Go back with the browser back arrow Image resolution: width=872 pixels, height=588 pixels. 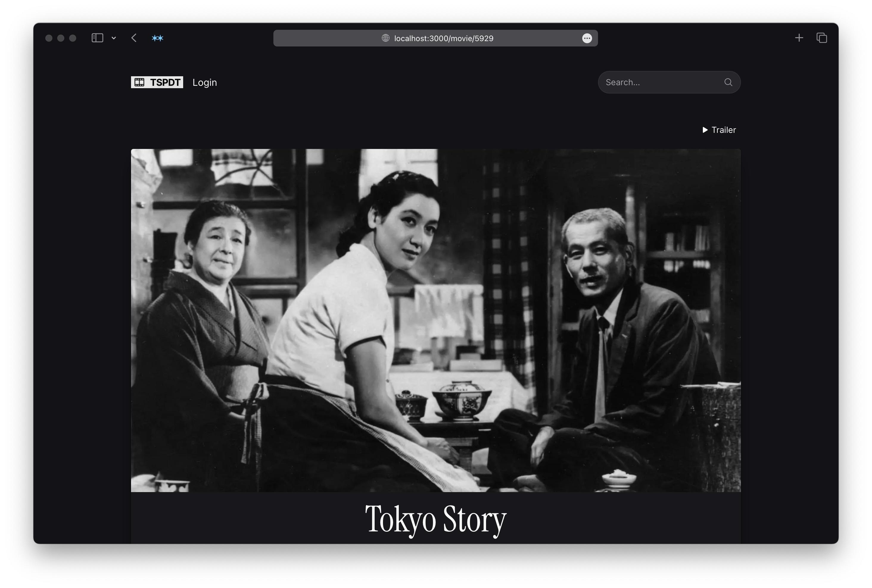(134, 38)
